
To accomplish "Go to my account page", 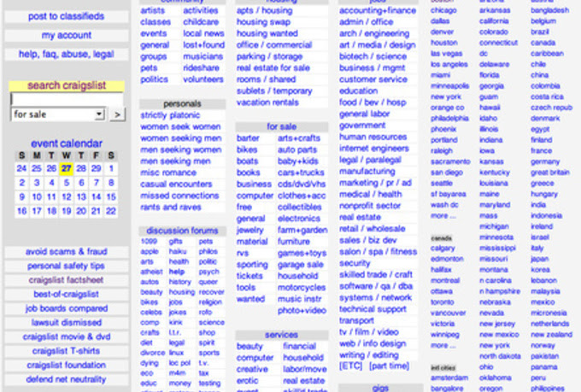I will click(67, 35).
